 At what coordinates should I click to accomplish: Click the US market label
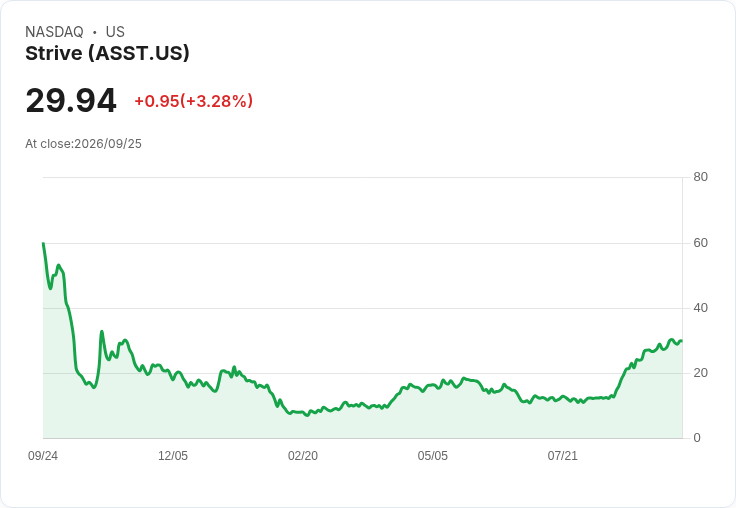(115, 32)
